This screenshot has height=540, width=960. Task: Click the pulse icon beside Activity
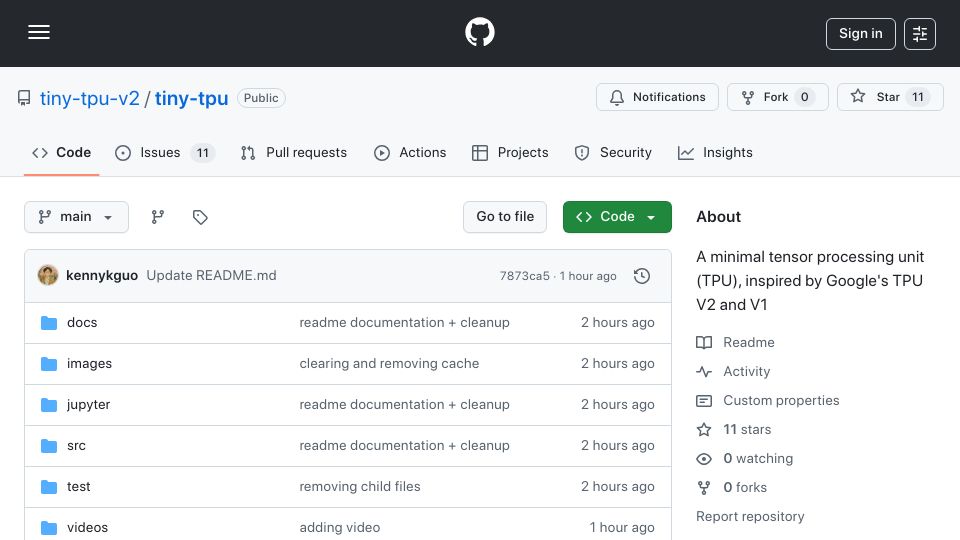click(x=704, y=372)
